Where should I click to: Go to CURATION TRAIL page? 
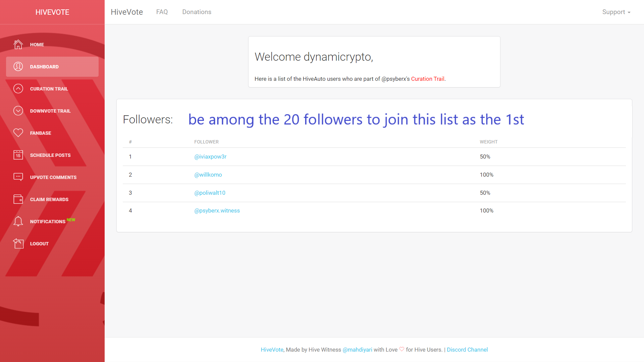point(52,89)
